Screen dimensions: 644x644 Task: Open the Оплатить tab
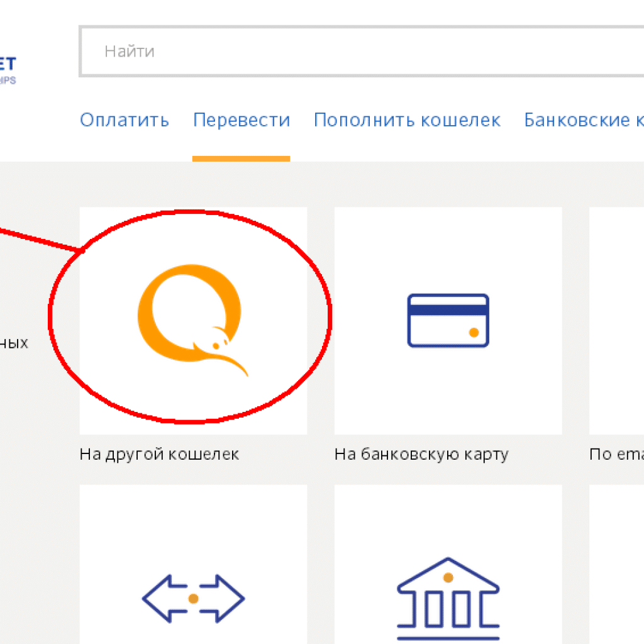[x=125, y=120]
